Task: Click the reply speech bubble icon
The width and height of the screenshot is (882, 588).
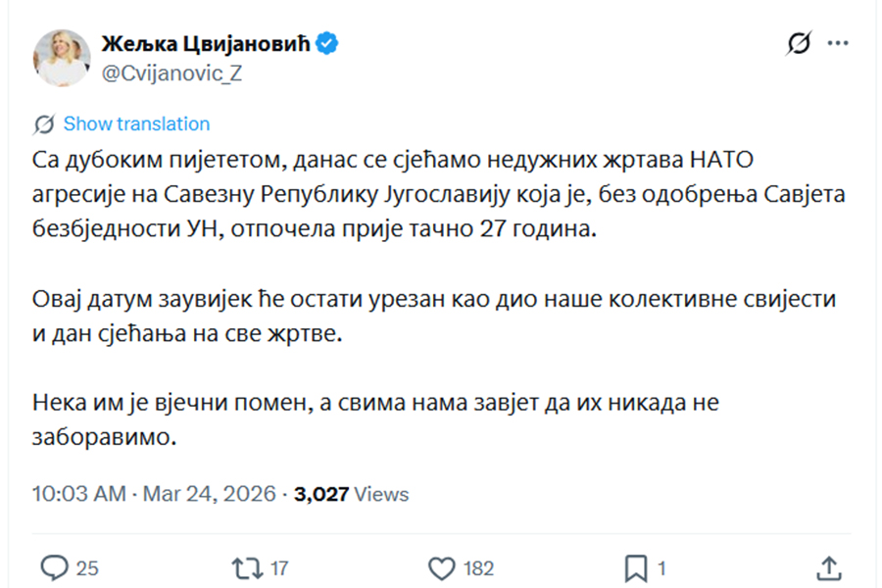Action: (x=57, y=567)
